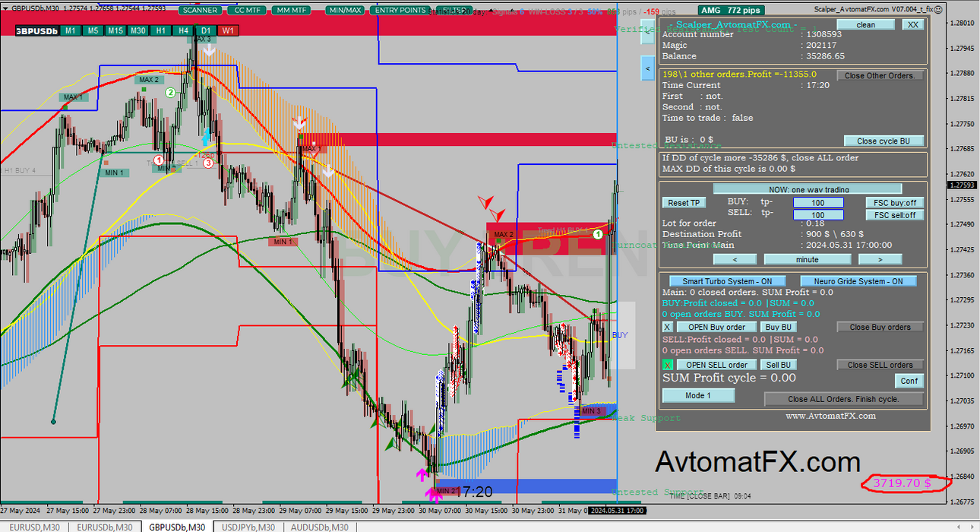This screenshot has height=532, width=980.
Task: Switch chart to M30 timeframe
Action: [x=138, y=30]
